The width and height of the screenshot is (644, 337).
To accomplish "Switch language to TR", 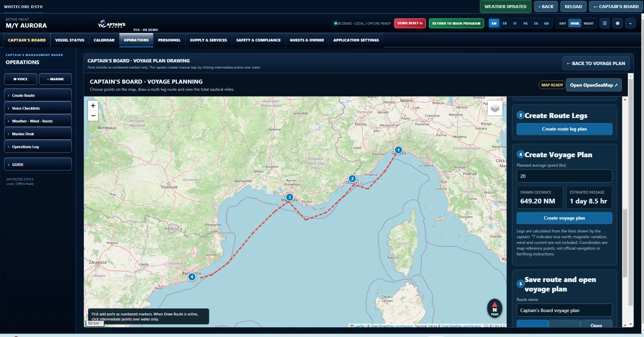I will tap(504, 23).
